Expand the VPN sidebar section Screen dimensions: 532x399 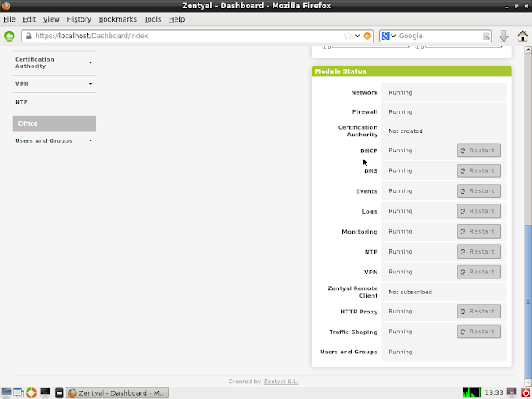(x=54, y=84)
